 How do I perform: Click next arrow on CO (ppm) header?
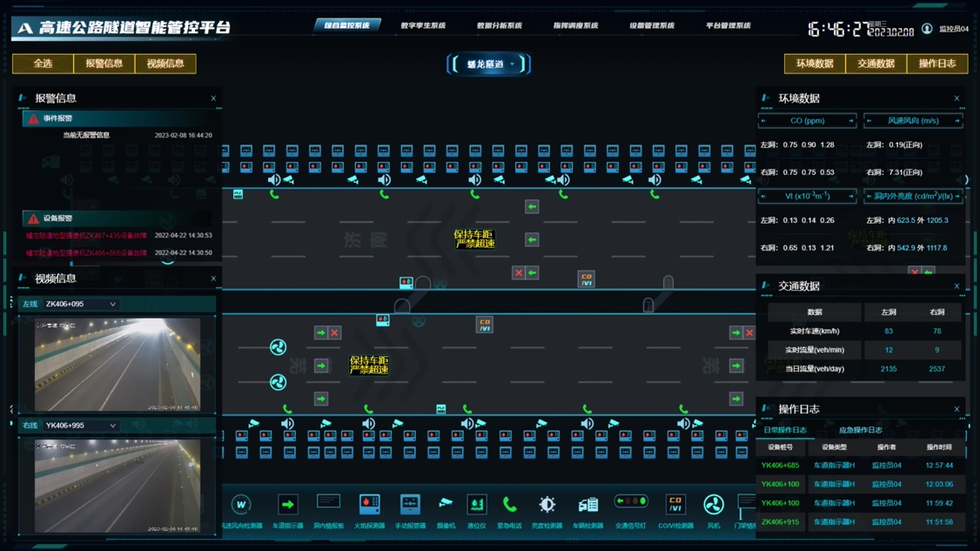(850, 121)
